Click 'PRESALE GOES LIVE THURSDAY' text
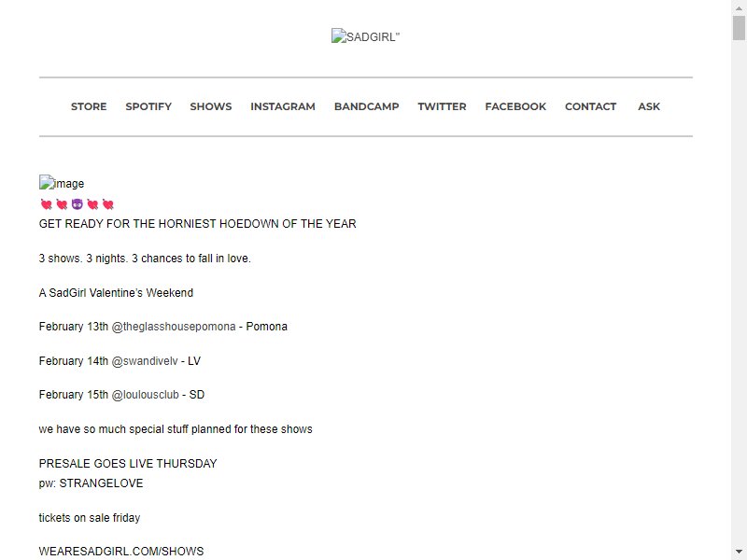The height and width of the screenshot is (560, 747). coord(128,463)
